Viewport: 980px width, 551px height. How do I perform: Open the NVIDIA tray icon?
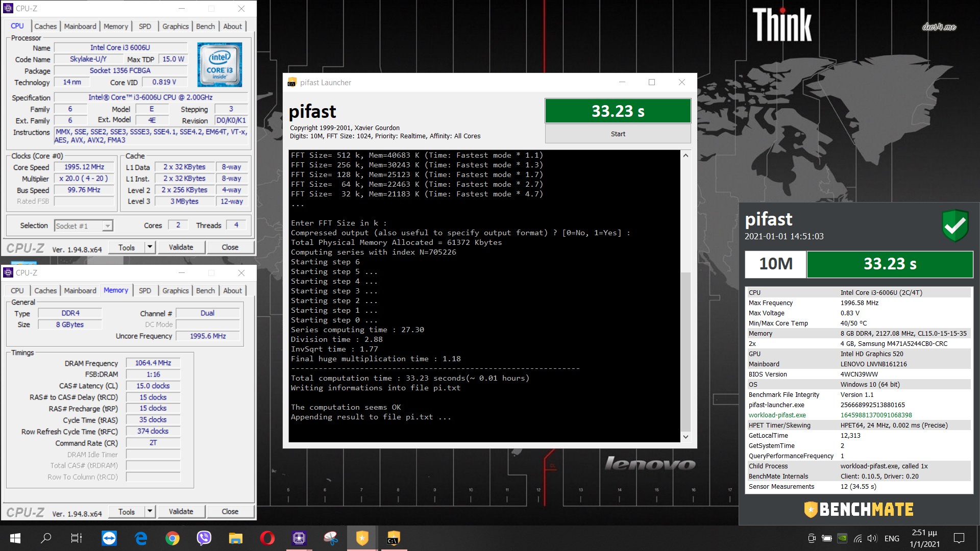pyautogui.click(x=843, y=538)
